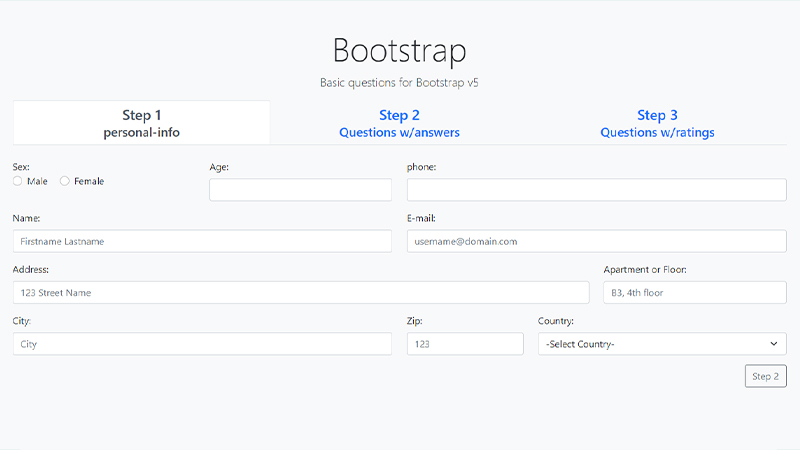The height and width of the screenshot is (450, 800).
Task: Click the 'Sex:' label
Action: coord(21,167)
